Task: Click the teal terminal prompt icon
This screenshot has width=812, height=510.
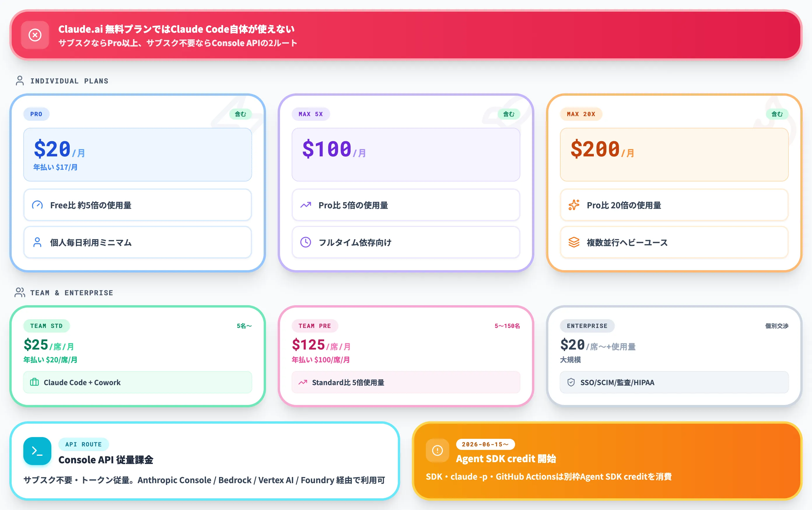Action: [37, 451]
